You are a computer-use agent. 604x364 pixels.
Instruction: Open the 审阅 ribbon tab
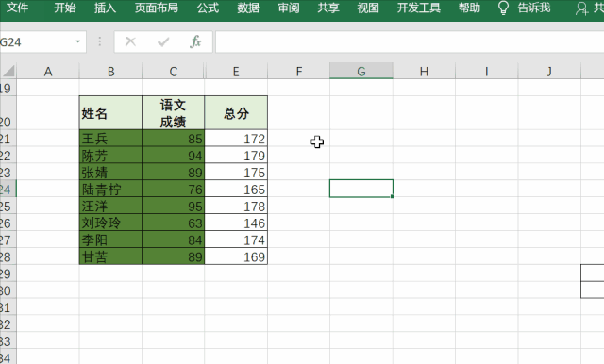[x=289, y=8]
